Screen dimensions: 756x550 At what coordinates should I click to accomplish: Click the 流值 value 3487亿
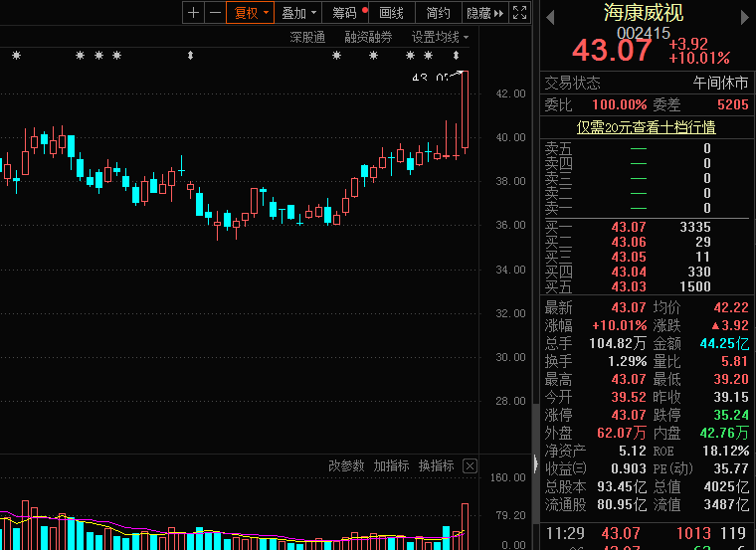(726, 504)
